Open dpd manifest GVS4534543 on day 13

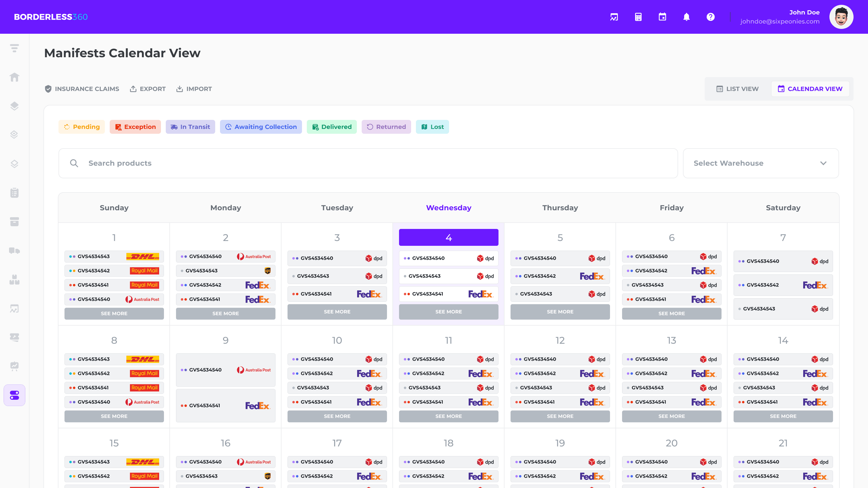coord(671,388)
